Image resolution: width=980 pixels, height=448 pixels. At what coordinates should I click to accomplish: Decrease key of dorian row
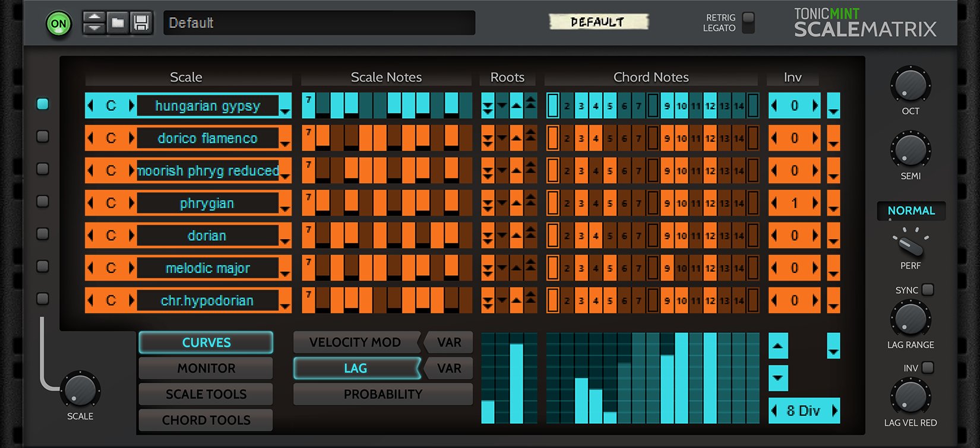tap(91, 236)
